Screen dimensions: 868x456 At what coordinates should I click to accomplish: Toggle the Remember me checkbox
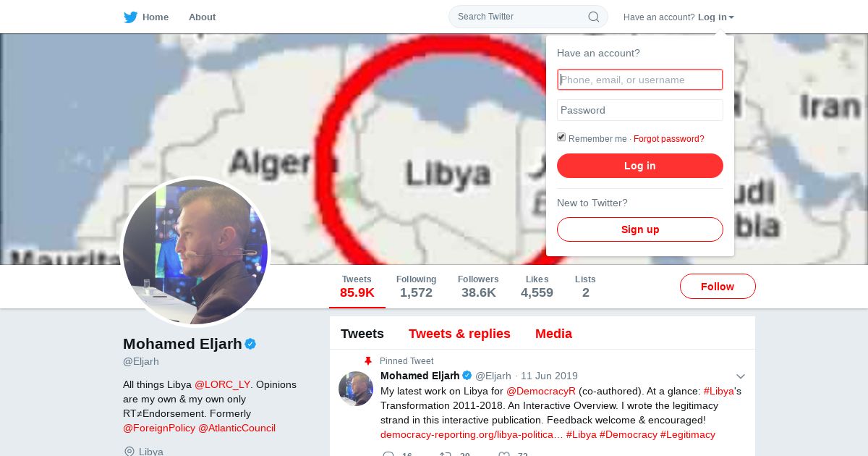[561, 138]
